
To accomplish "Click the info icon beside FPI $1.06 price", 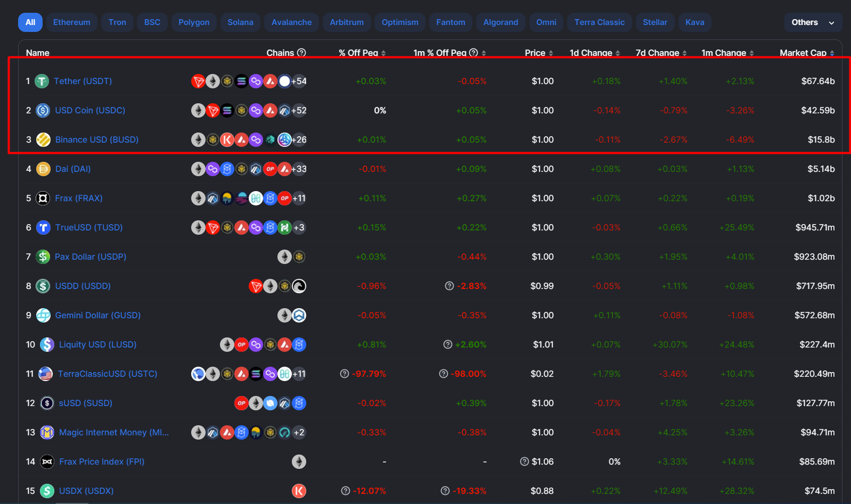I will tap(525, 462).
